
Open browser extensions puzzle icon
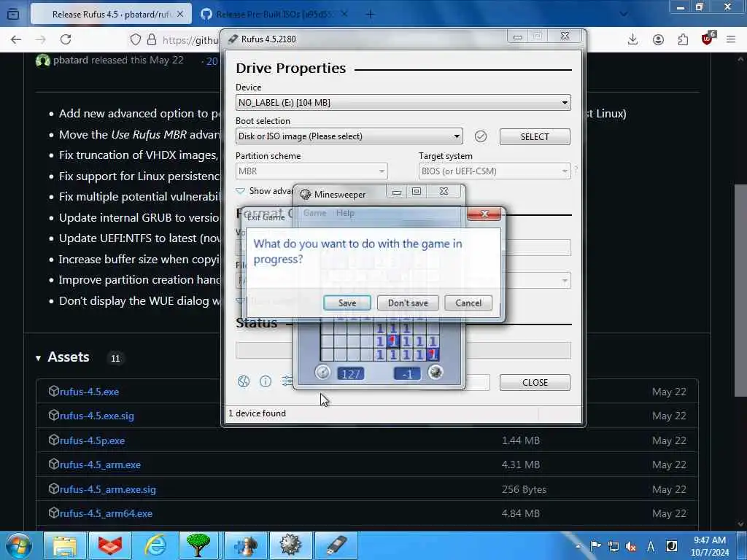click(683, 39)
